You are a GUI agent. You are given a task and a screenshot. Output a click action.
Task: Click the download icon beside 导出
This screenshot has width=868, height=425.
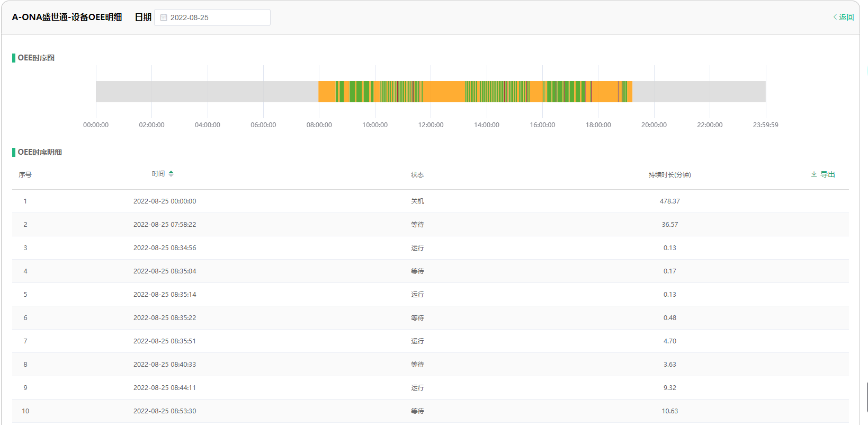coord(813,174)
